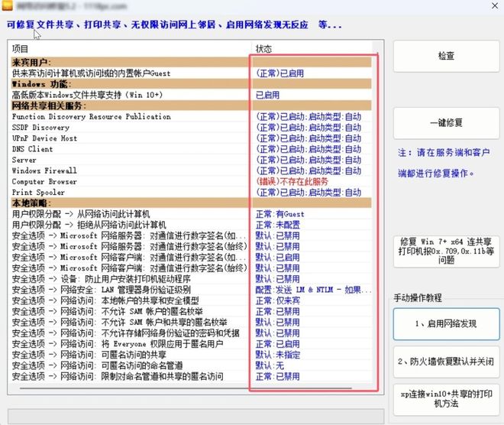Click the 手动操作教程 label

(x=418, y=298)
